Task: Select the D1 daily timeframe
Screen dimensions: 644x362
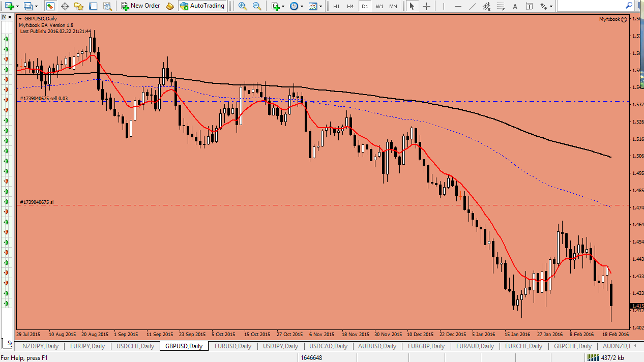Action: tap(365, 6)
